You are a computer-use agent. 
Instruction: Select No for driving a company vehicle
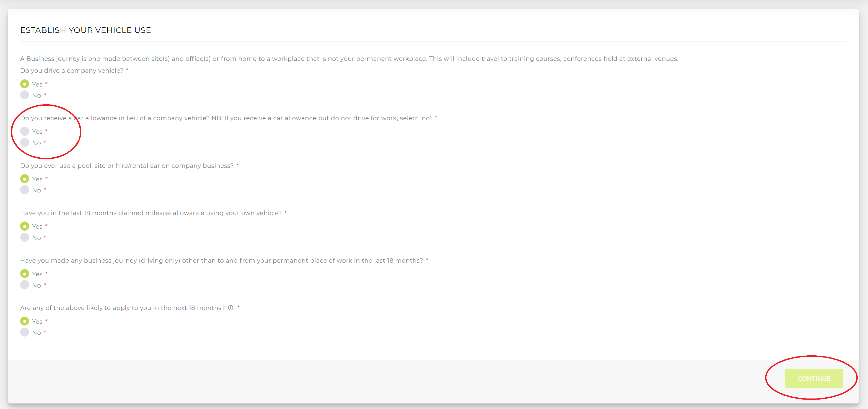25,95
